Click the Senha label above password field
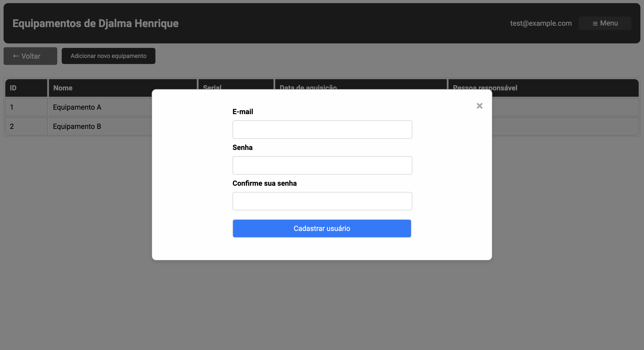 click(242, 148)
